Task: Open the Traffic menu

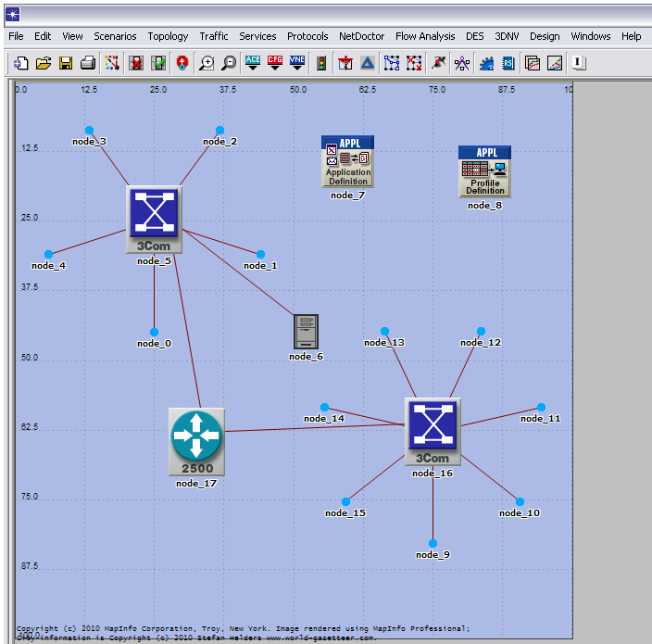Action: tap(214, 36)
